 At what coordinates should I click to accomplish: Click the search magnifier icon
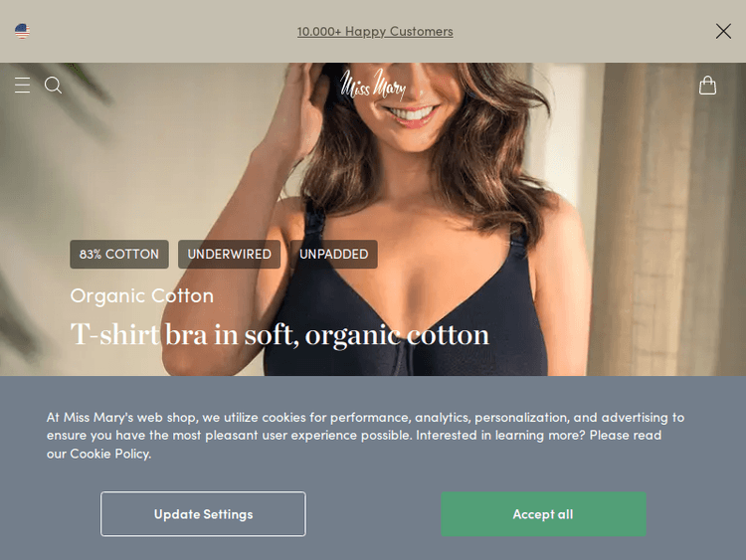pos(53,86)
